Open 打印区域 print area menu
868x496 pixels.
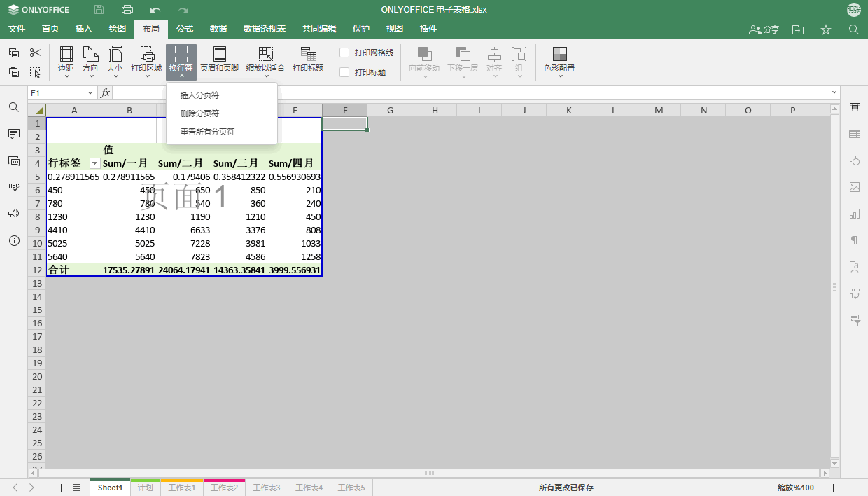tap(146, 62)
